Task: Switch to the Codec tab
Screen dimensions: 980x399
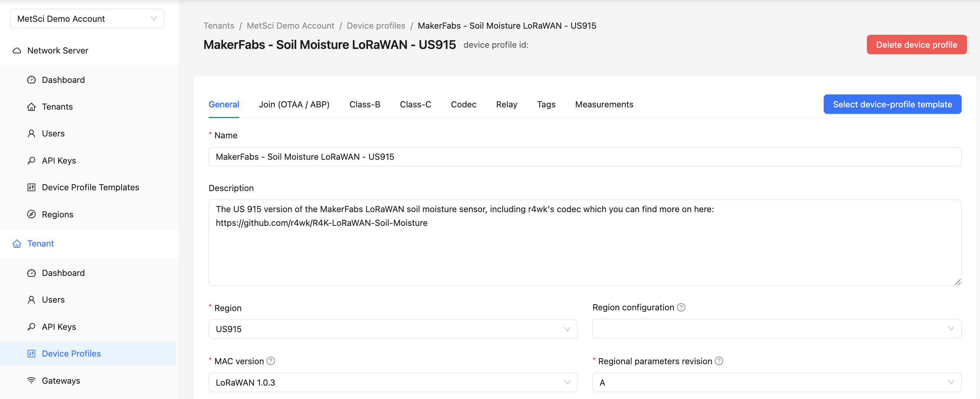Action: [463, 104]
